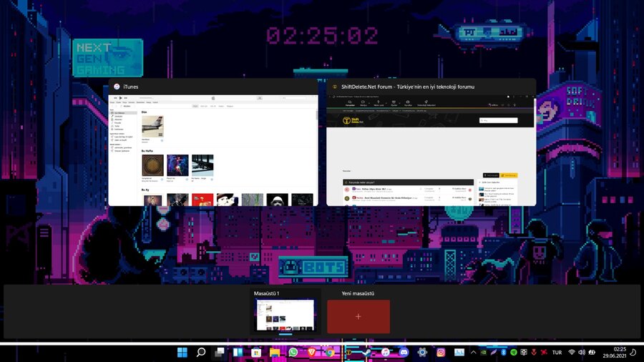Image resolution: width=644 pixels, height=362 pixels.
Task: Change TUR input language in tray
Action: click(x=557, y=352)
